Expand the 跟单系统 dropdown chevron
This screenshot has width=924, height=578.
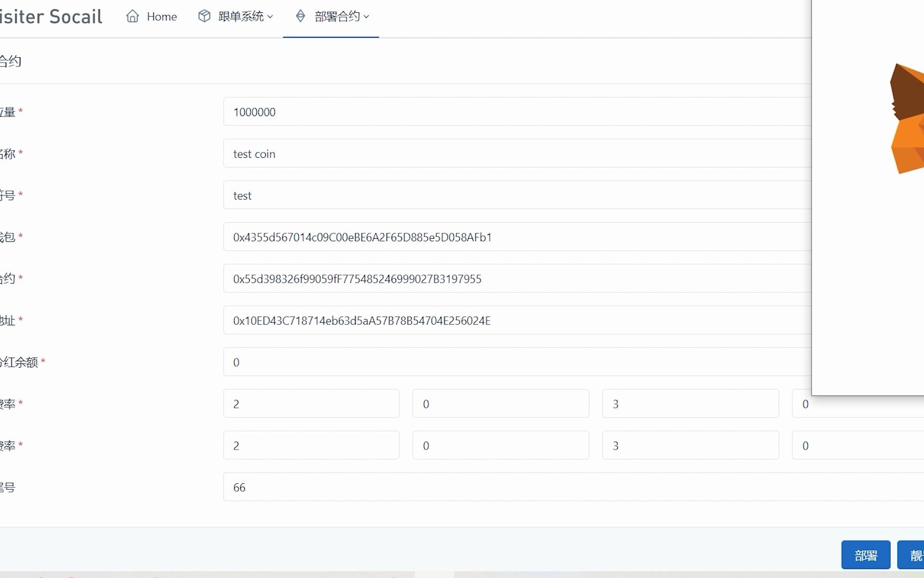(x=270, y=17)
